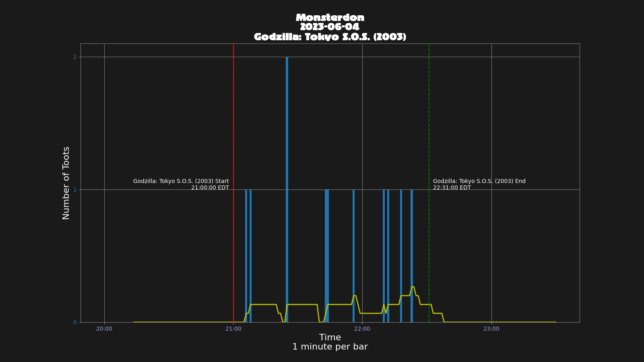Viewport: 644px width, 362px height.
Task: Click the yellow moving-average line peak near 22:23
Action: [413, 287]
